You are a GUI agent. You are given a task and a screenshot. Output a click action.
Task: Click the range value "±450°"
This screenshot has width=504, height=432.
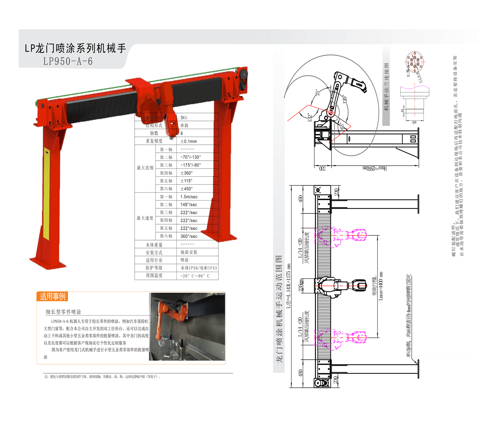click(x=186, y=189)
